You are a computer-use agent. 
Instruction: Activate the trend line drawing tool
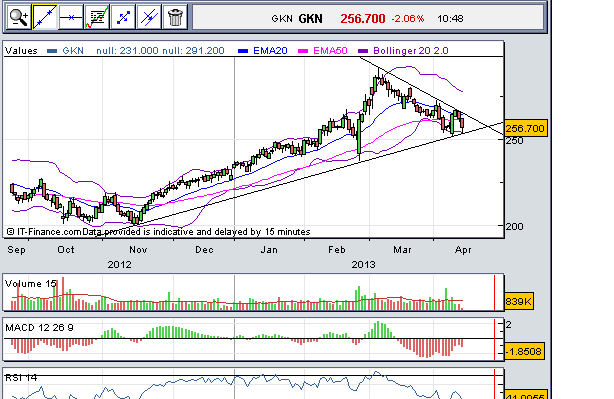45,17
